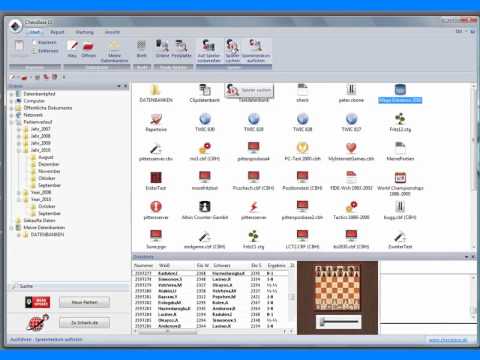Click Spieler suchen ribbon icon
This screenshot has height=360, width=480.
(233, 51)
